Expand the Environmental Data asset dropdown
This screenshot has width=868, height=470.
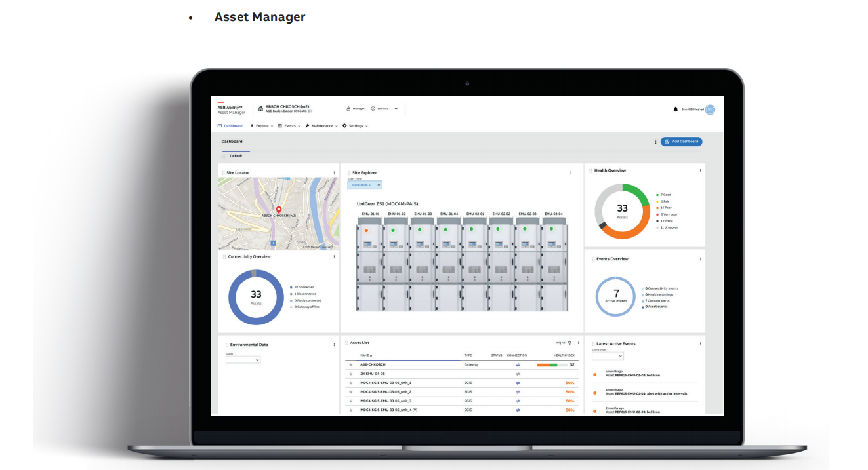(x=243, y=360)
